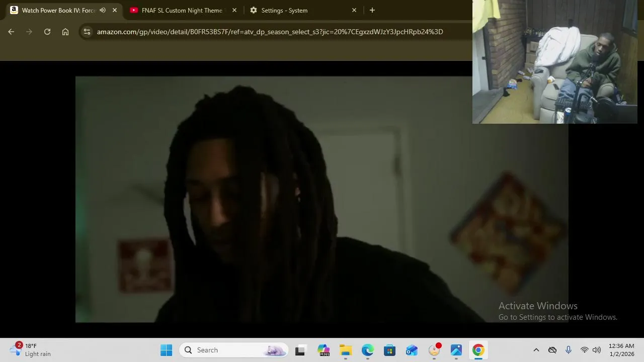Open the browser home page
The image size is (644, 362).
[x=65, y=32]
